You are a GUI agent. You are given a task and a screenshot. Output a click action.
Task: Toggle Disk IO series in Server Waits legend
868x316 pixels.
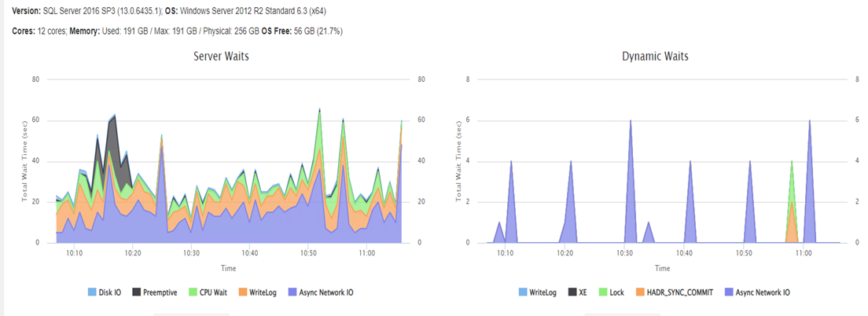[105, 292]
